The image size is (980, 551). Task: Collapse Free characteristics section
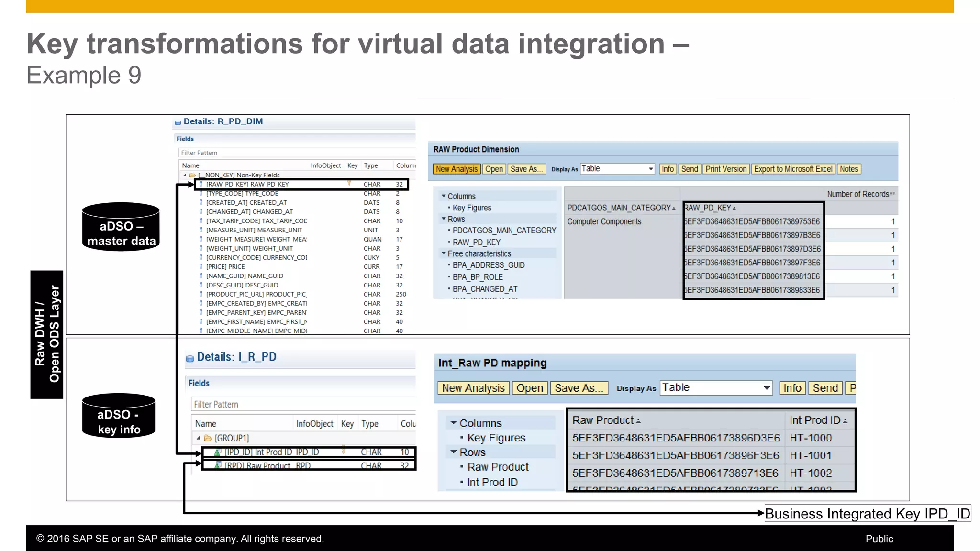[x=444, y=253]
